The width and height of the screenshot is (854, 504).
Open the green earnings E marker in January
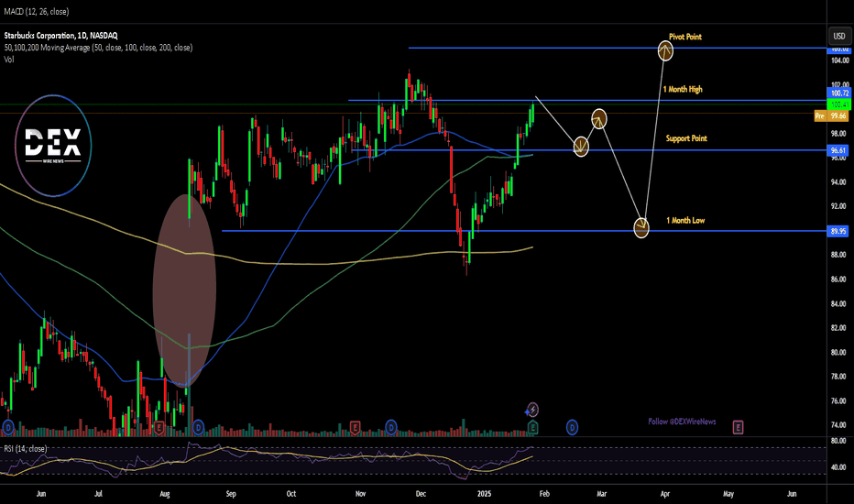click(532, 428)
